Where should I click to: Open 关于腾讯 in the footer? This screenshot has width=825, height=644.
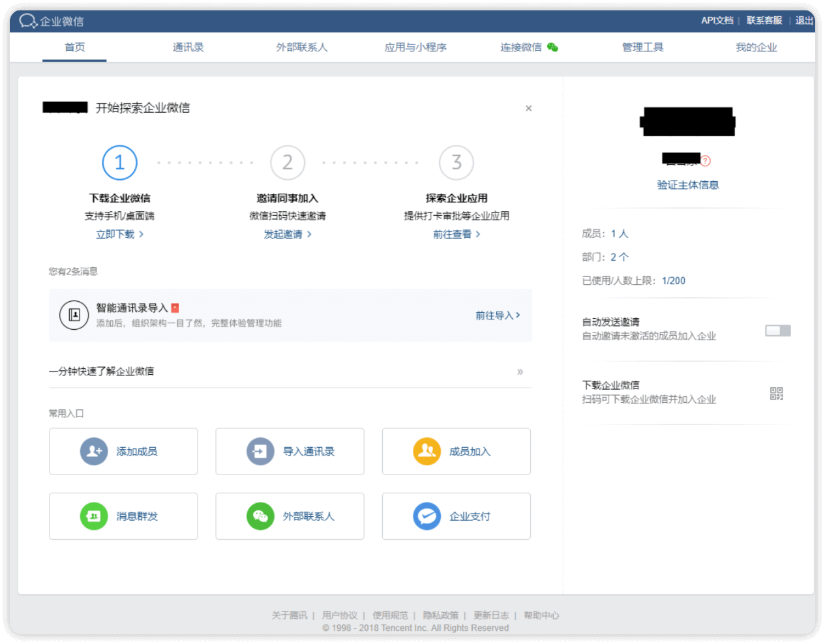pos(289,615)
